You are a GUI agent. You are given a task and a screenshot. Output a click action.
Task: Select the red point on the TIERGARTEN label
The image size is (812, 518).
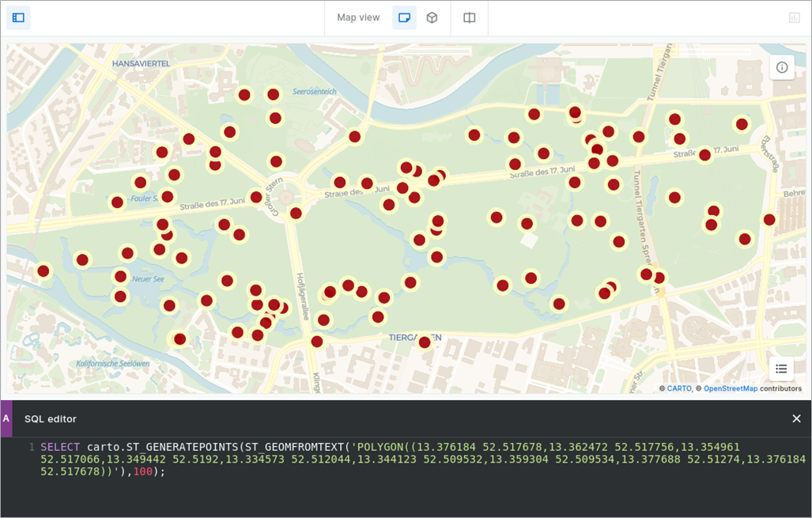(x=425, y=342)
